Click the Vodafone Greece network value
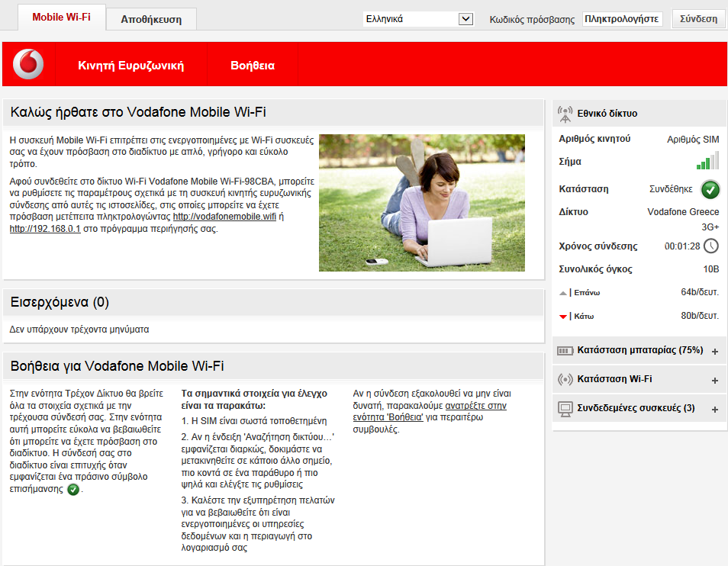The image size is (728, 566). tap(683, 212)
